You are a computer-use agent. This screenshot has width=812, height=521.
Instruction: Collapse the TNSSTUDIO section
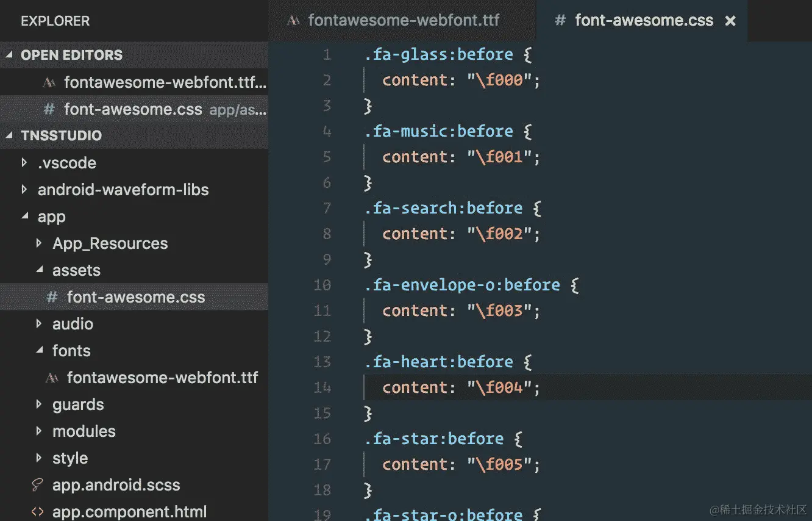(x=9, y=135)
